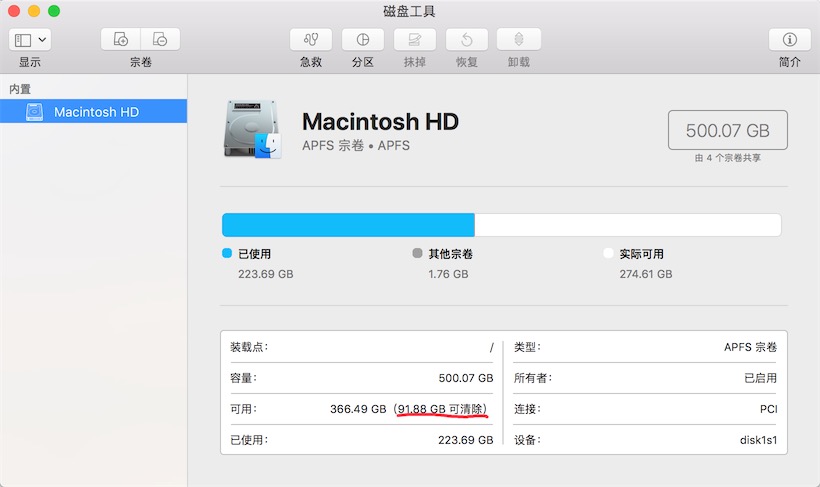Image resolution: width=820 pixels, height=487 pixels.
Task: Click the 内置 sidebar section header
Action: tap(20, 89)
